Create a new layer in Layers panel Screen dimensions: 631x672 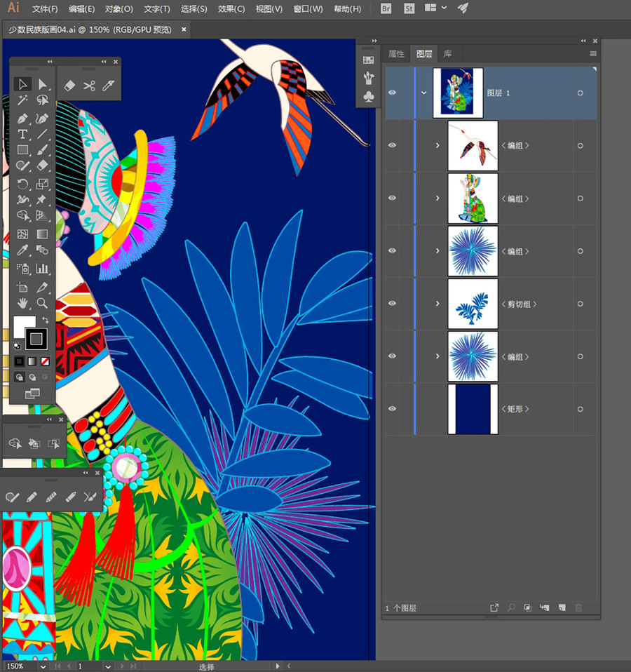[562, 607]
